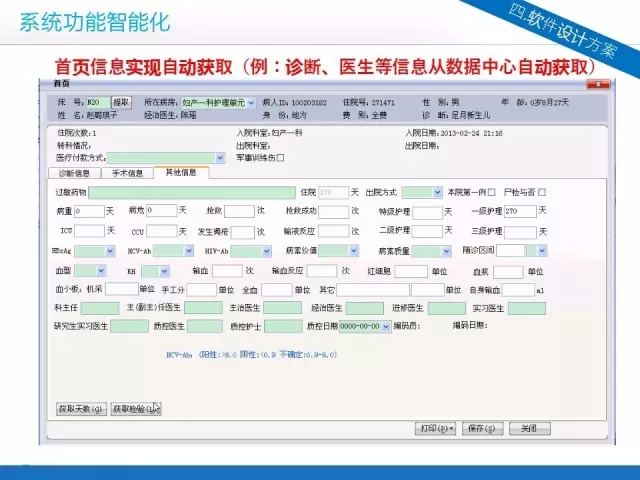The image size is (640, 480).
Task: Open the HBsAg result dropdown
Action: click(x=109, y=250)
